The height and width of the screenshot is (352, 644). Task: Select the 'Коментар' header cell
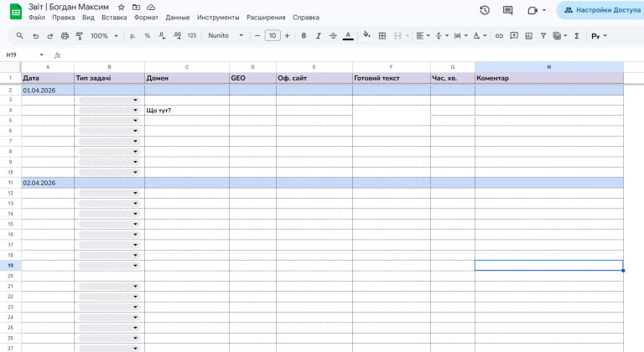(x=549, y=78)
